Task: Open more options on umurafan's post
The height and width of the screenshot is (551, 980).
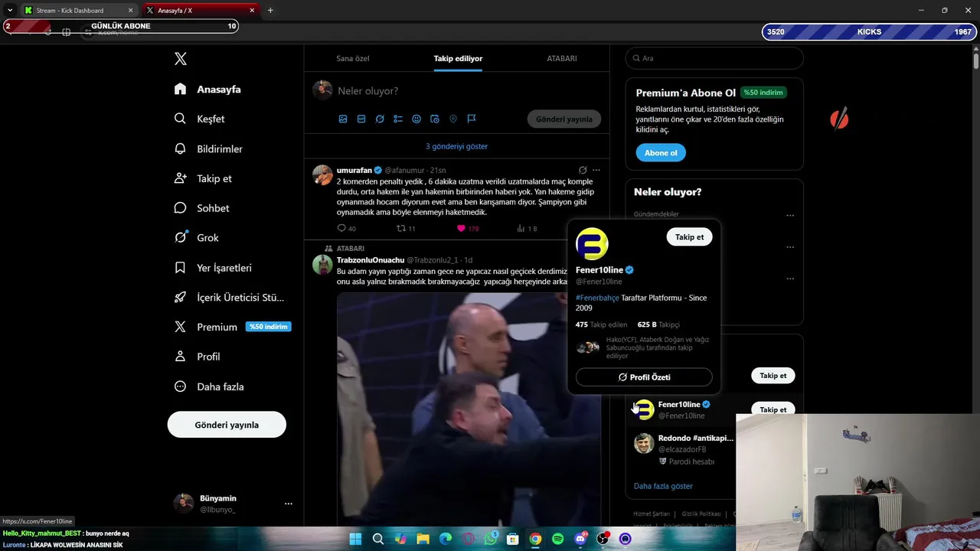Action: click(596, 170)
